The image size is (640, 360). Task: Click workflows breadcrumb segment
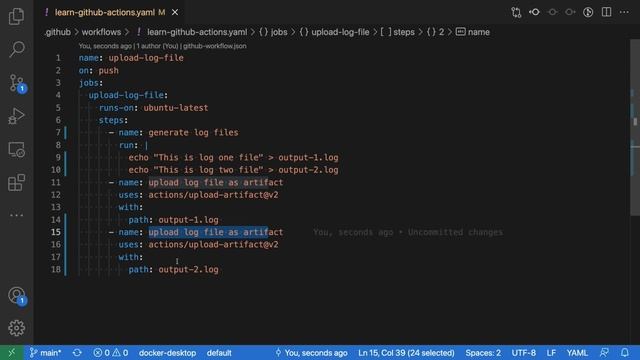(101, 32)
